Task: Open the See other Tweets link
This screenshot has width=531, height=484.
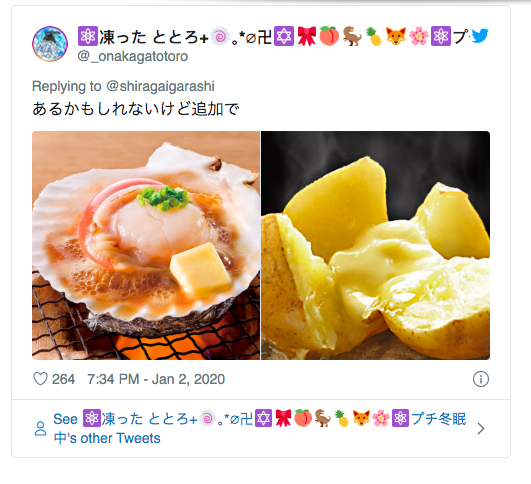Action: (260, 428)
